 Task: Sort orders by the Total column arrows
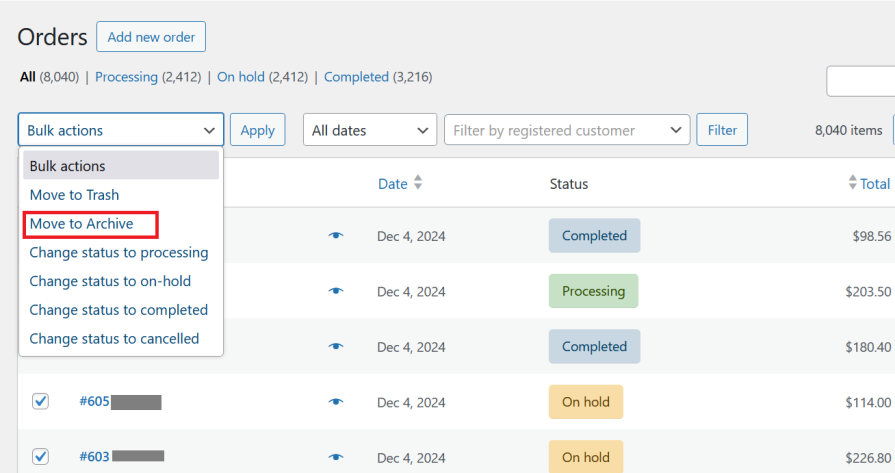[852, 183]
